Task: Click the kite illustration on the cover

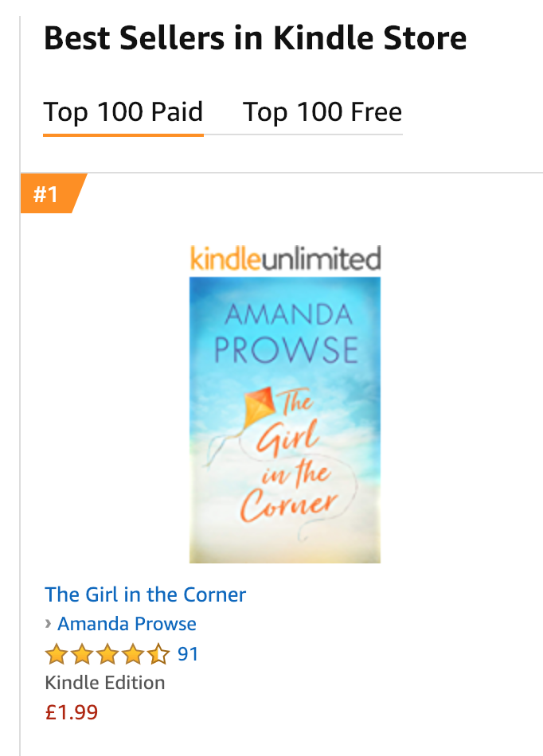Action: click(260, 407)
